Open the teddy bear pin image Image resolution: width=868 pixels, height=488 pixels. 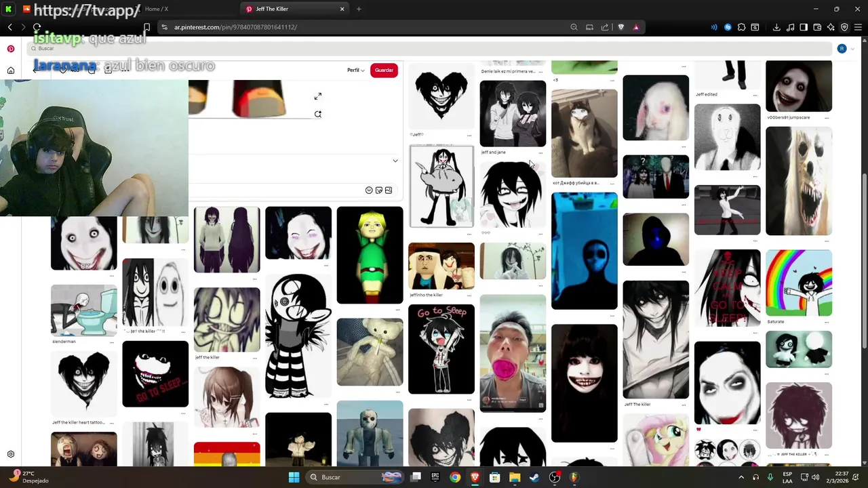370,352
